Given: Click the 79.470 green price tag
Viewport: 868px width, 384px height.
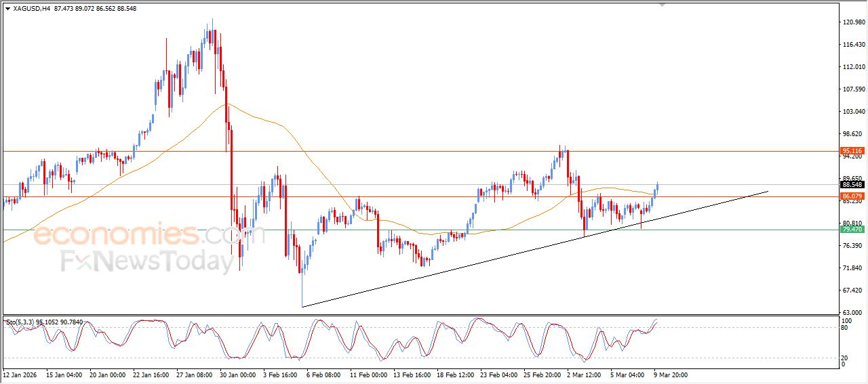Looking at the screenshot, I should coord(852,230).
